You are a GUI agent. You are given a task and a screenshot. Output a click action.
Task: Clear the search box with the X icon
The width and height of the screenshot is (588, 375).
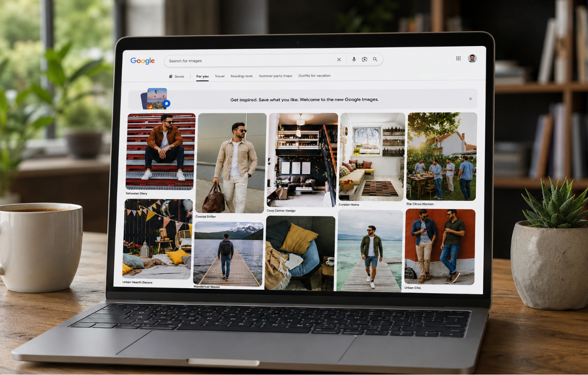coord(339,60)
